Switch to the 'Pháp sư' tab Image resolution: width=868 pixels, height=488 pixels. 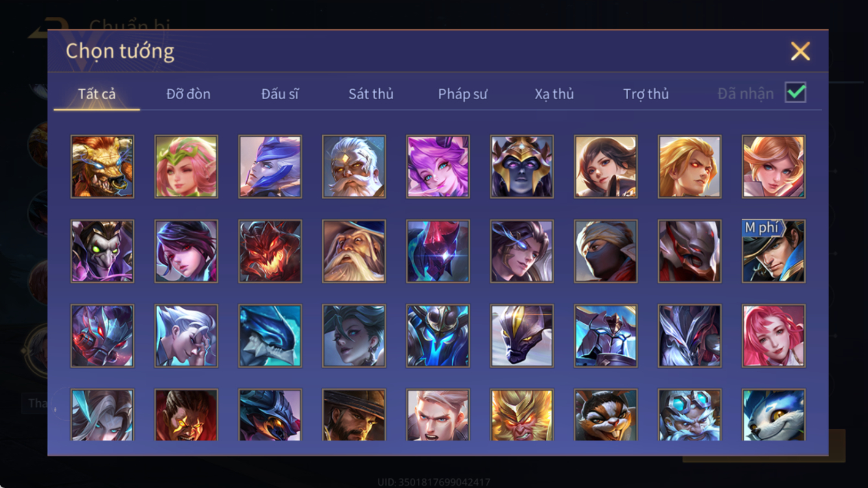click(462, 94)
